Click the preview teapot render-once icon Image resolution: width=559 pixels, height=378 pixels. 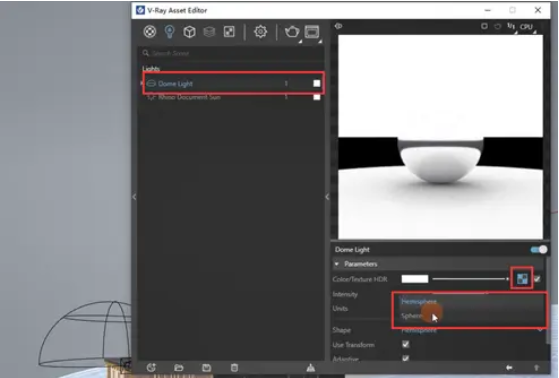point(497,26)
